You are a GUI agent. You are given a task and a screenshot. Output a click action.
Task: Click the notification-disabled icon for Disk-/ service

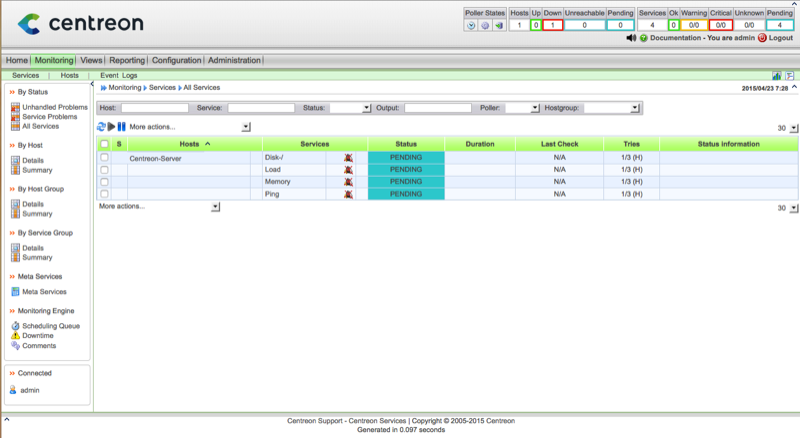[x=348, y=158]
